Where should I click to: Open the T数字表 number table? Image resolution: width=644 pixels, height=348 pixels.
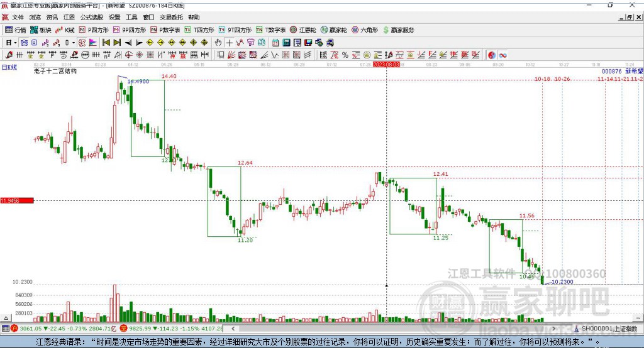tap(270, 30)
